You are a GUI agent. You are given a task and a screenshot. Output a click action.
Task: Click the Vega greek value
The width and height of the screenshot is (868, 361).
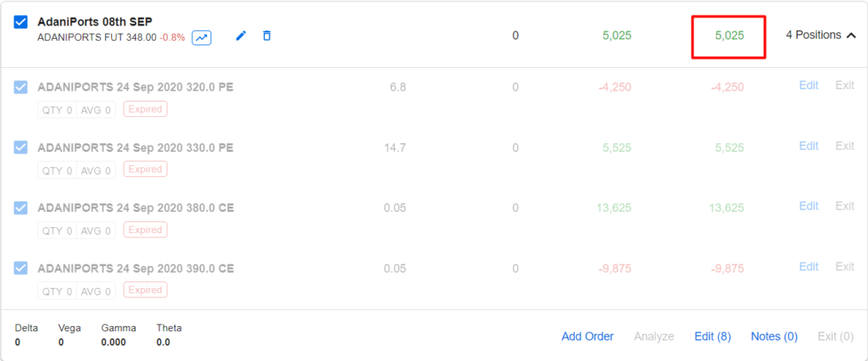61,342
